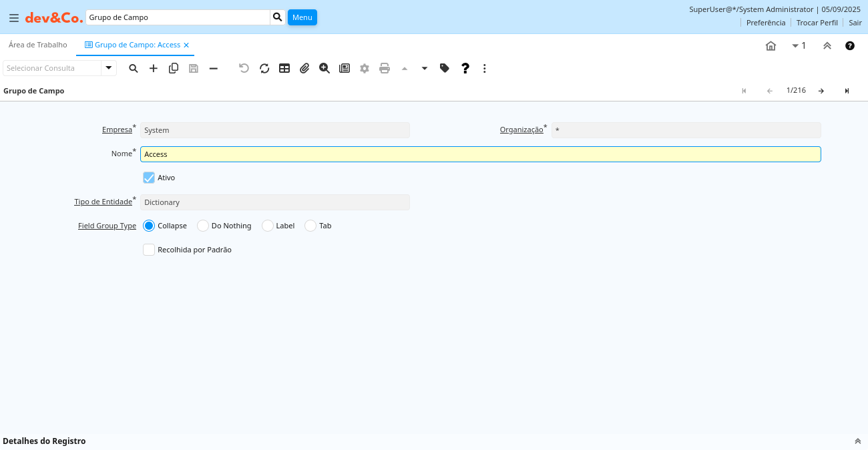Open the Selecionar Consulta dropdown
This screenshot has width=868, height=450.
[109, 68]
